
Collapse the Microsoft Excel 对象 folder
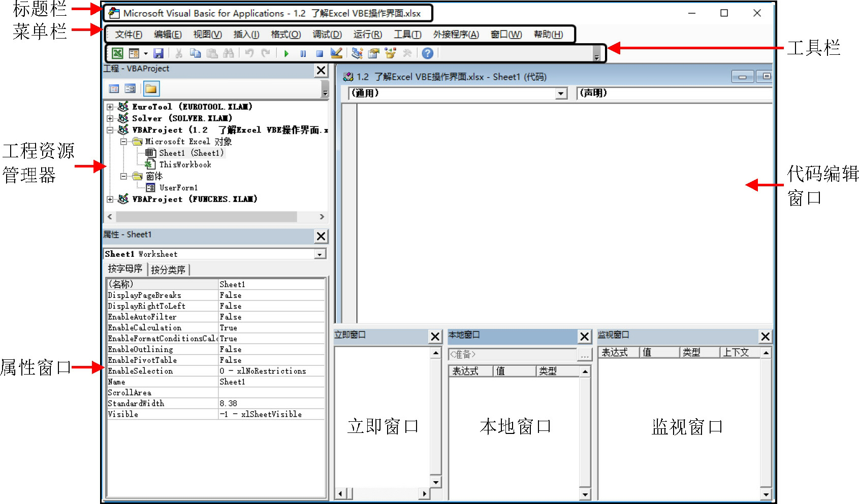pyautogui.click(x=123, y=142)
